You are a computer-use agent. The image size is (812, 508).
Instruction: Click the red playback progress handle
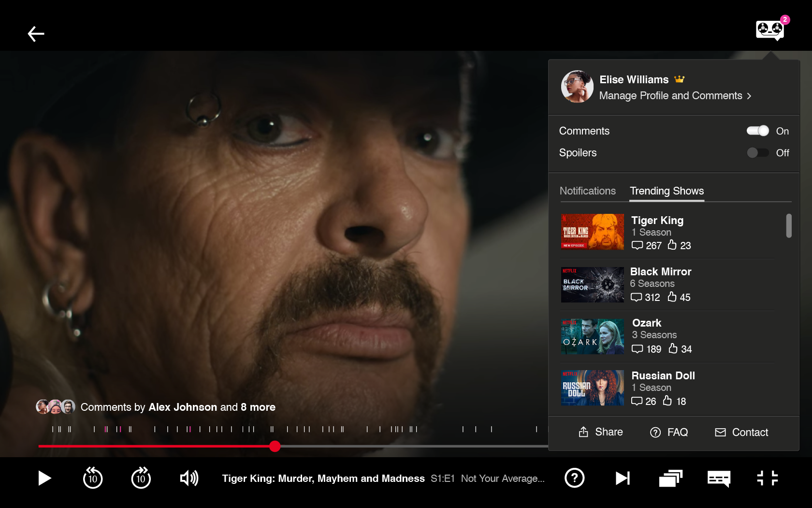coord(275,446)
